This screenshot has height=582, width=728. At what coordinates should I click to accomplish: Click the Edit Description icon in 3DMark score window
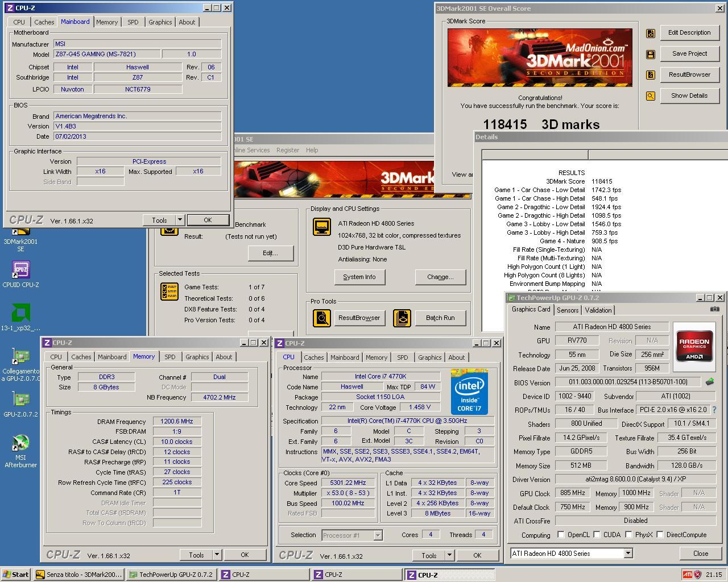pyautogui.click(x=651, y=34)
